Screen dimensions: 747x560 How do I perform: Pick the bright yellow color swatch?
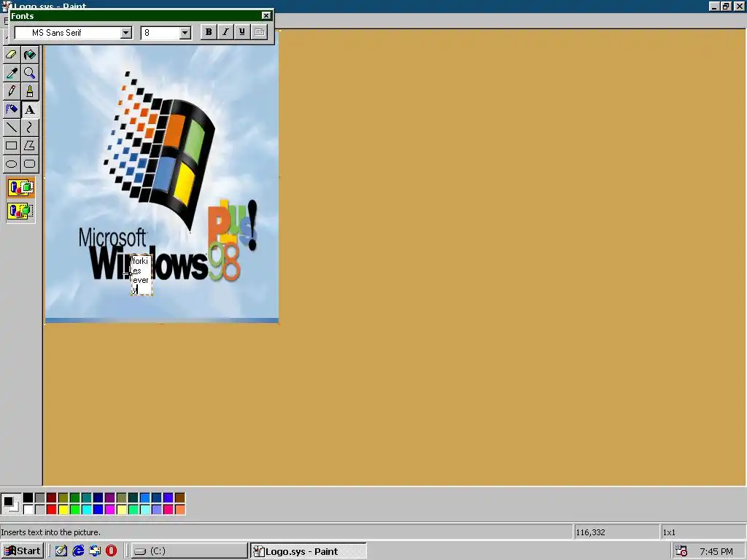click(63, 510)
